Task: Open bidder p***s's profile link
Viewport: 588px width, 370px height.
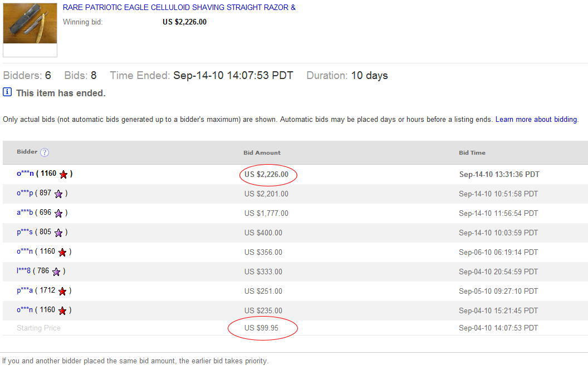Action: pyautogui.click(x=25, y=232)
